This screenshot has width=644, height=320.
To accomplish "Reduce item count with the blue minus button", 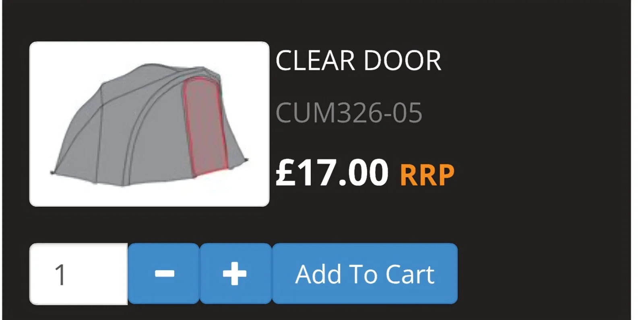I will [164, 274].
